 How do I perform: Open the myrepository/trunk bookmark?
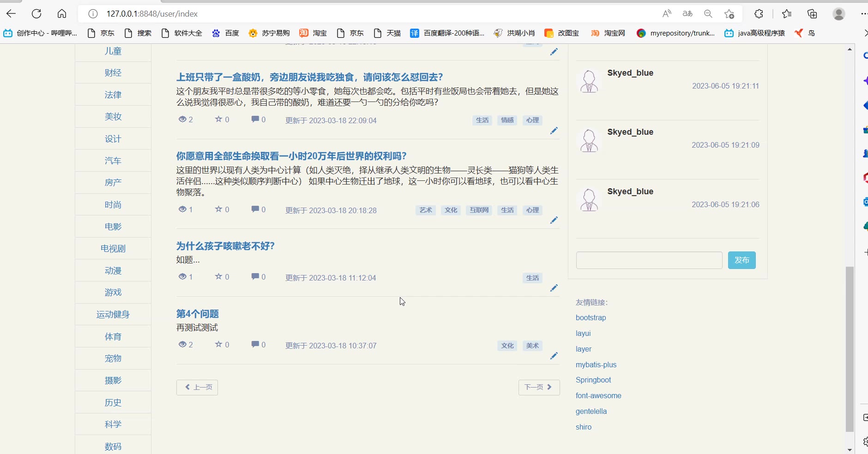click(675, 33)
